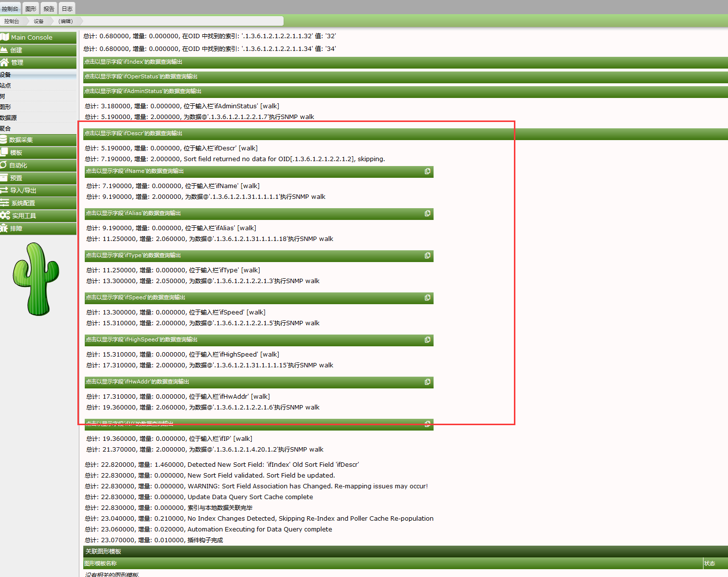Open the 日志 (Logs) tab
This screenshot has height=577, width=728.
point(67,8)
